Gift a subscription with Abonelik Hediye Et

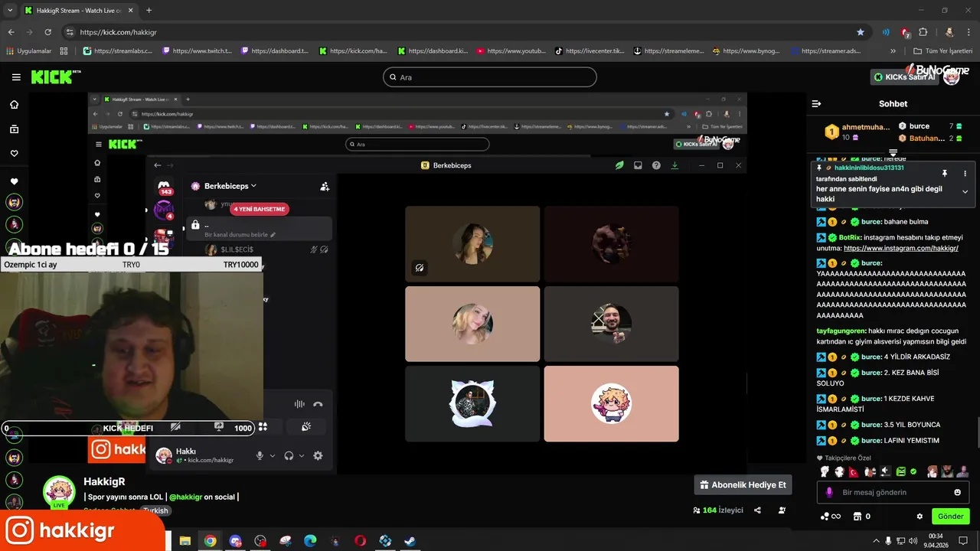(743, 484)
